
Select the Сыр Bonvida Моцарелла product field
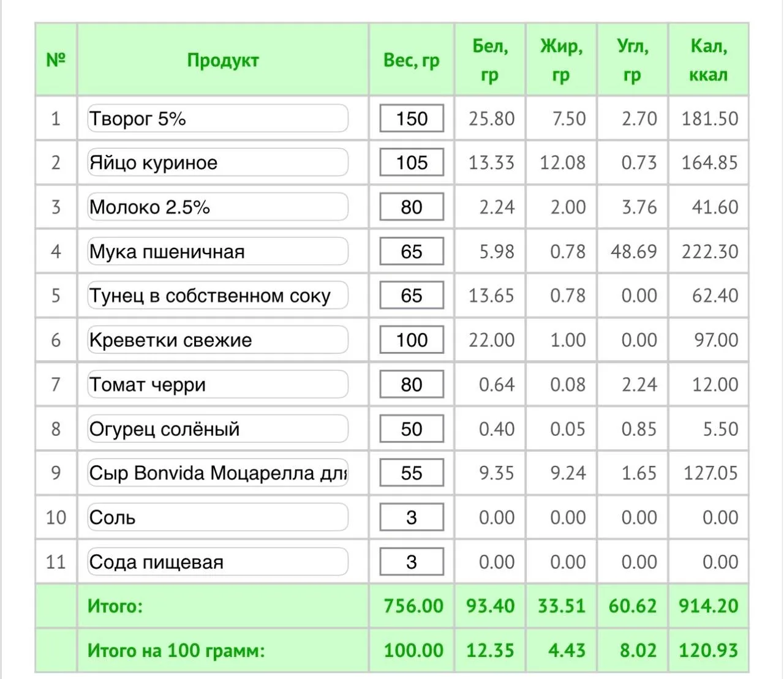pos(218,473)
